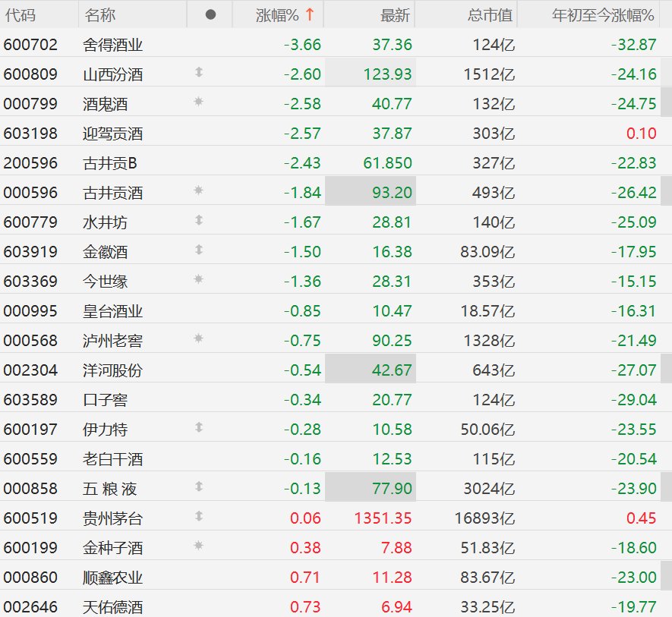Click year-to-date value -32.87
The height and width of the screenshot is (617, 672).
point(633,45)
